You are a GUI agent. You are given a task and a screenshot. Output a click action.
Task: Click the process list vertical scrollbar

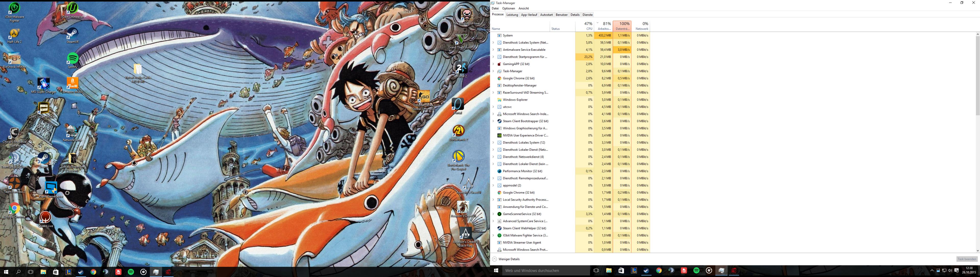pos(977,76)
